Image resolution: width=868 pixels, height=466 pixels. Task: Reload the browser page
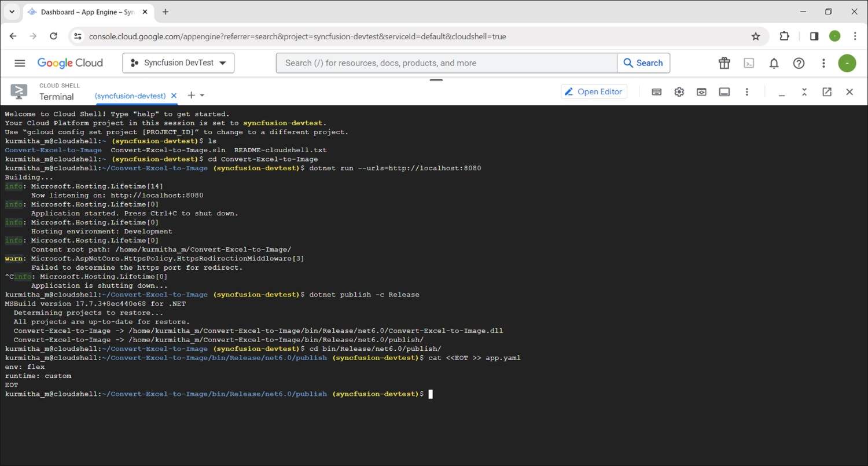pos(53,36)
